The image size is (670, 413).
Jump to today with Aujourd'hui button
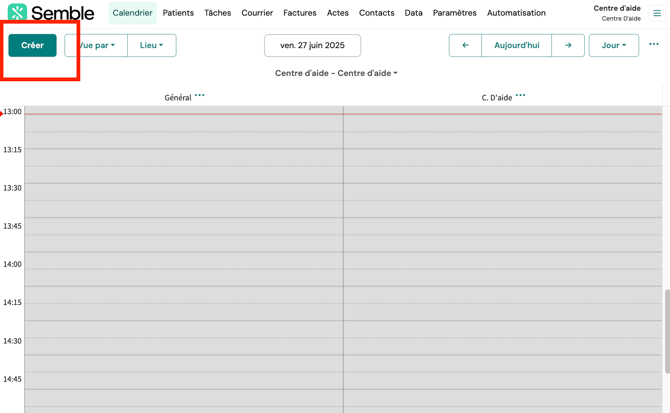coord(516,45)
